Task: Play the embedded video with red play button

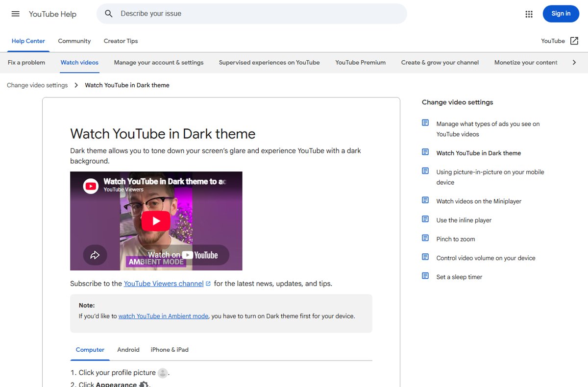Action: (x=156, y=221)
